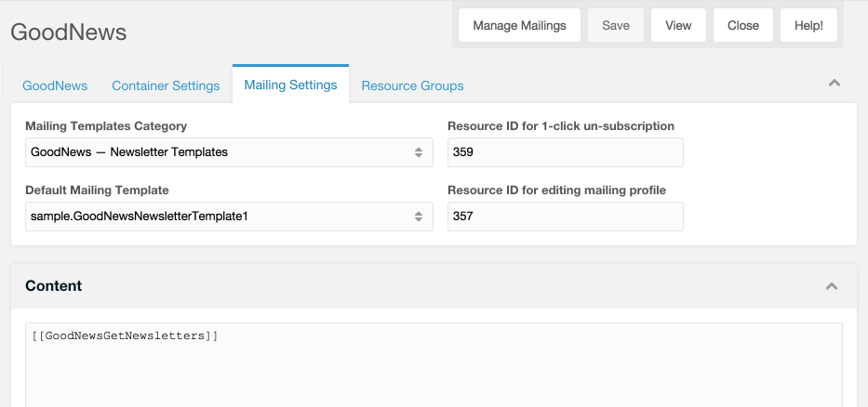
Task: Click the Mailing Templates Category label
Action: (x=106, y=126)
